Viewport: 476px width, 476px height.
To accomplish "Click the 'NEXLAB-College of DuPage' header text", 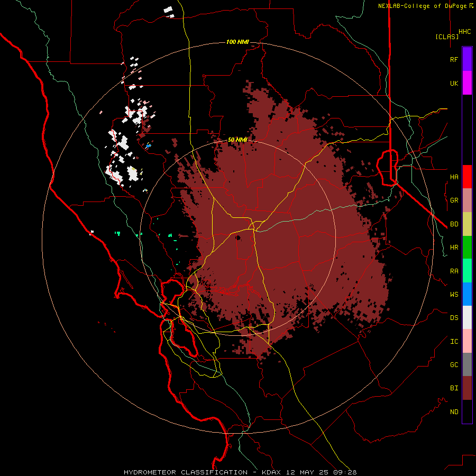I will 422,6.
